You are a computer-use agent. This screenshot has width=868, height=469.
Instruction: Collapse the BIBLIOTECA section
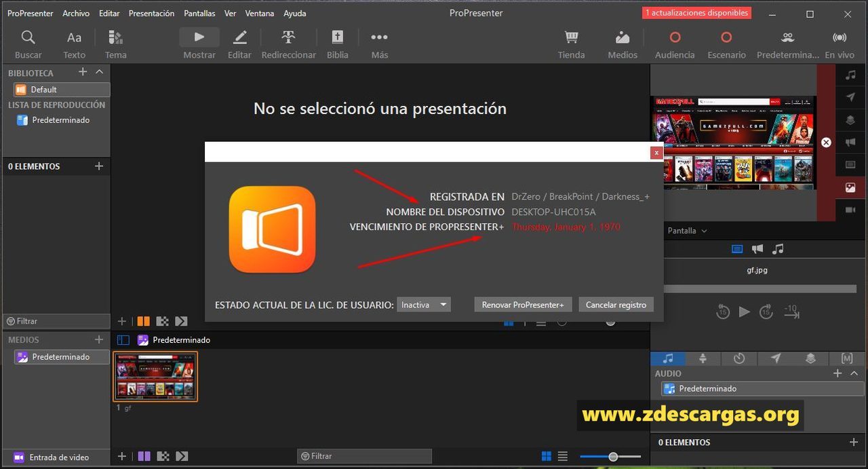(100, 72)
